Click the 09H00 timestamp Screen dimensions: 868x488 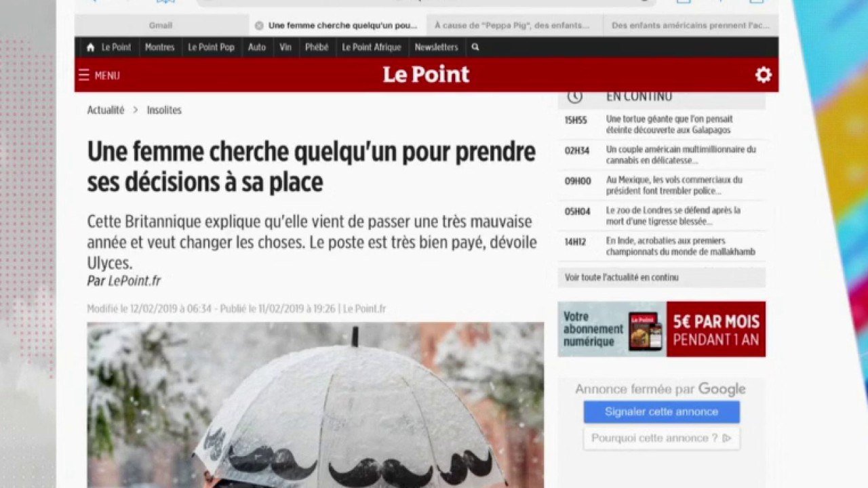(x=578, y=181)
